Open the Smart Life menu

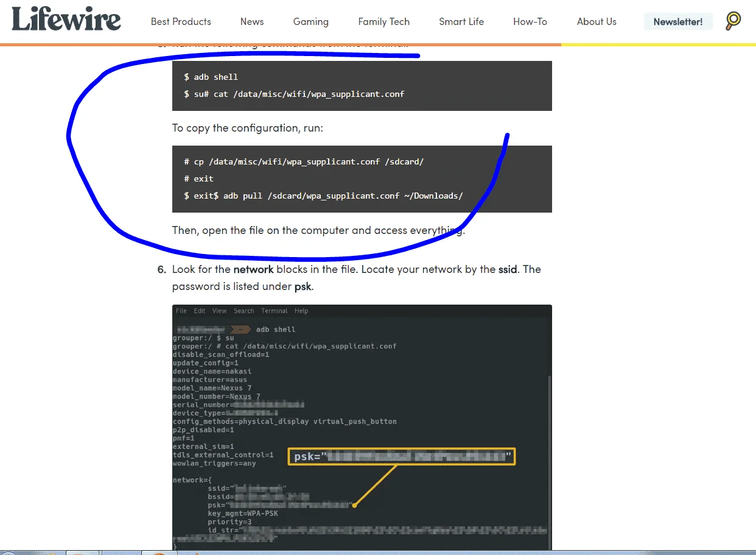(461, 21)
